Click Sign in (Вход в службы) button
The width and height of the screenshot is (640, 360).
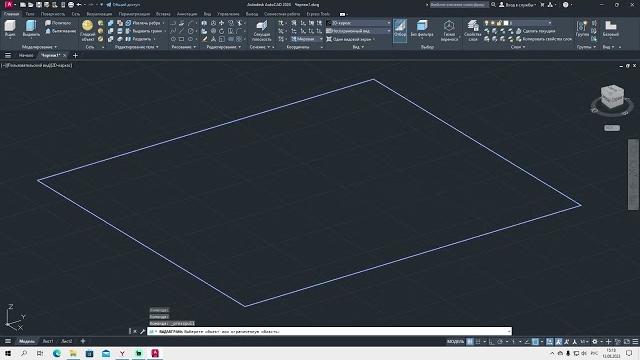(517, 4)
